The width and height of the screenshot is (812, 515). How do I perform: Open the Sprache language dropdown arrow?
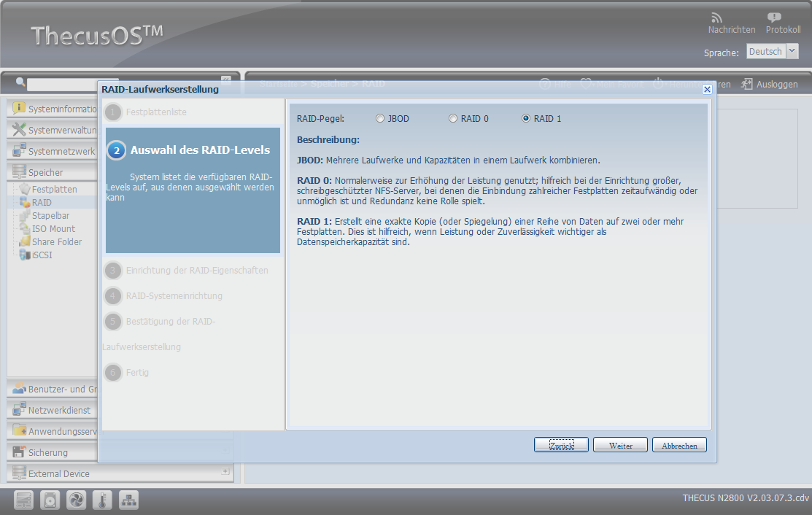pyautogui.click(x=792, y=51)
